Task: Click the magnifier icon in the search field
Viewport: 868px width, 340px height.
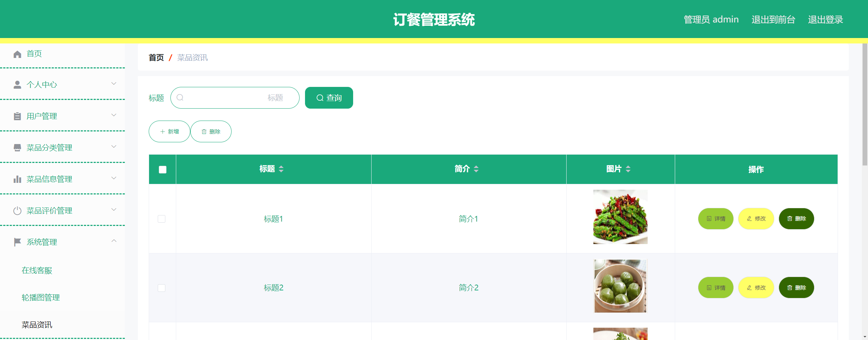Action: click(181, 97)
